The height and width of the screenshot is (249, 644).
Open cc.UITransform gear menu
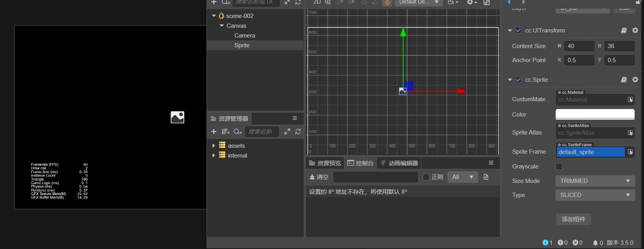(x=635, y=30)
